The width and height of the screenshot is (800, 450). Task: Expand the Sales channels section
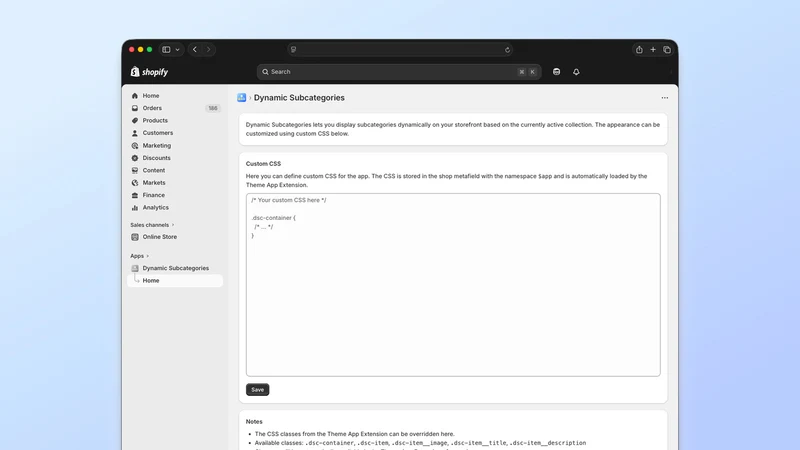click(x=152, y=225)
